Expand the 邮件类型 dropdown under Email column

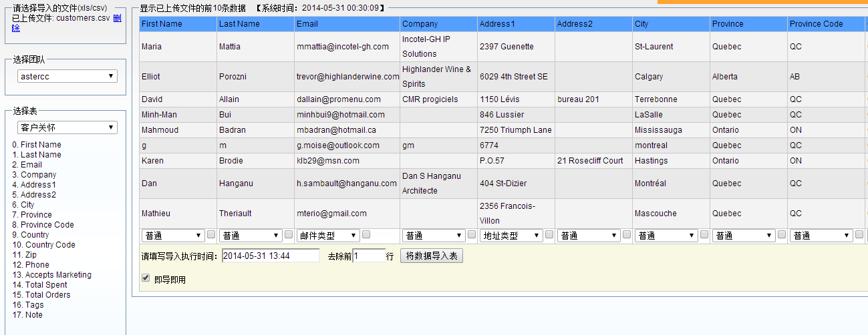coord(327,236)
